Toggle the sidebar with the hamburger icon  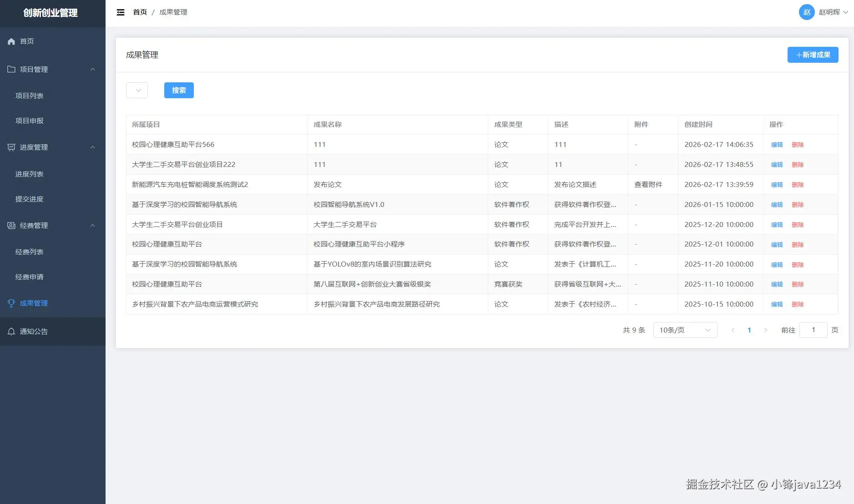(x=121, y=12)
